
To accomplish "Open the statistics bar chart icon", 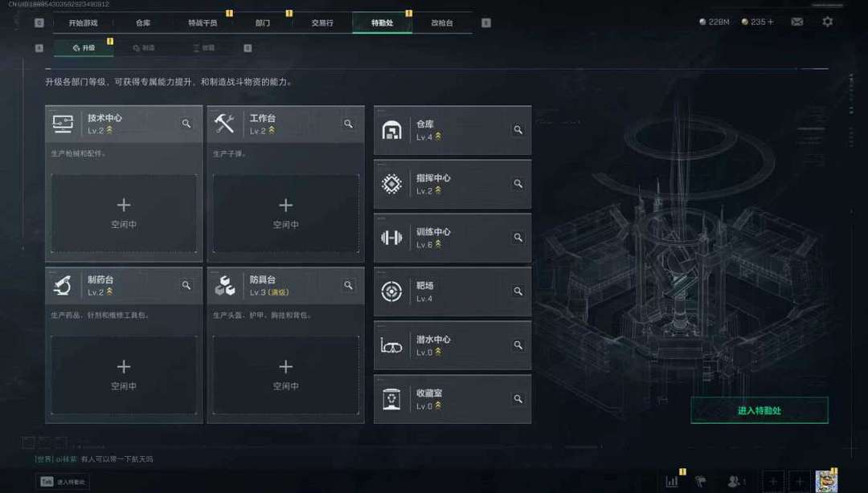I will point(672,482).
